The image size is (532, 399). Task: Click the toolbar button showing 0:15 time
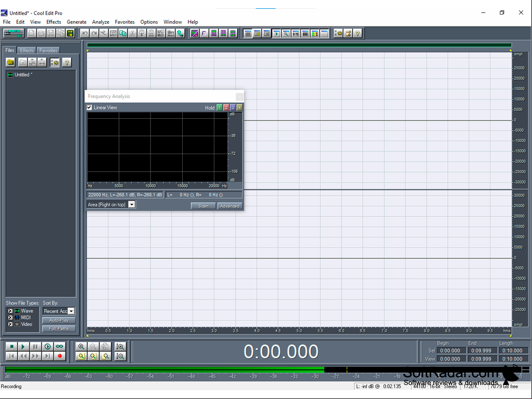point(295,33)
